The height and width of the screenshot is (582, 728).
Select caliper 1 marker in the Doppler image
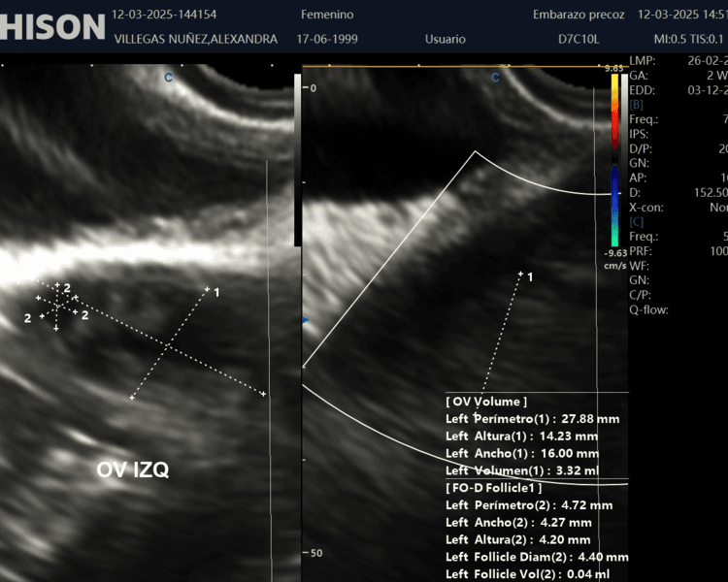[x=529, y=276]
